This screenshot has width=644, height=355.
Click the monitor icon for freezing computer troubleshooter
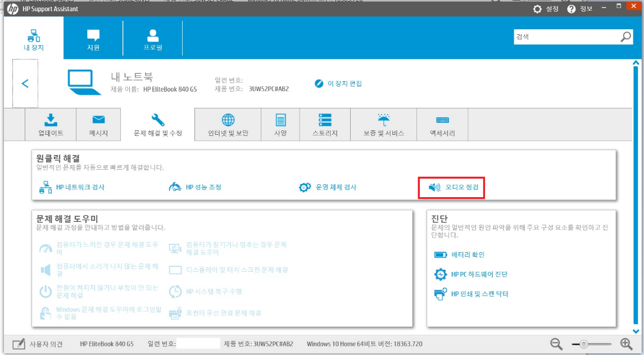pyautogui.click(x=175, y=248)
